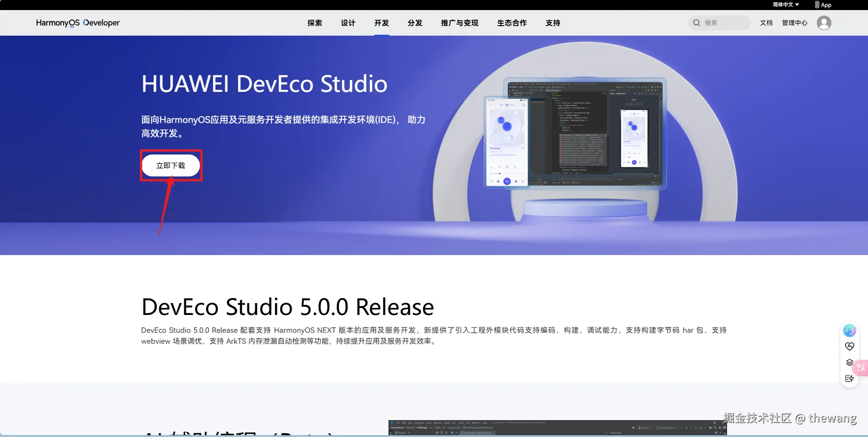Screen dimensions: 868x437
Task: Open the headset customer support assistant icon
Action: point(849,330)
